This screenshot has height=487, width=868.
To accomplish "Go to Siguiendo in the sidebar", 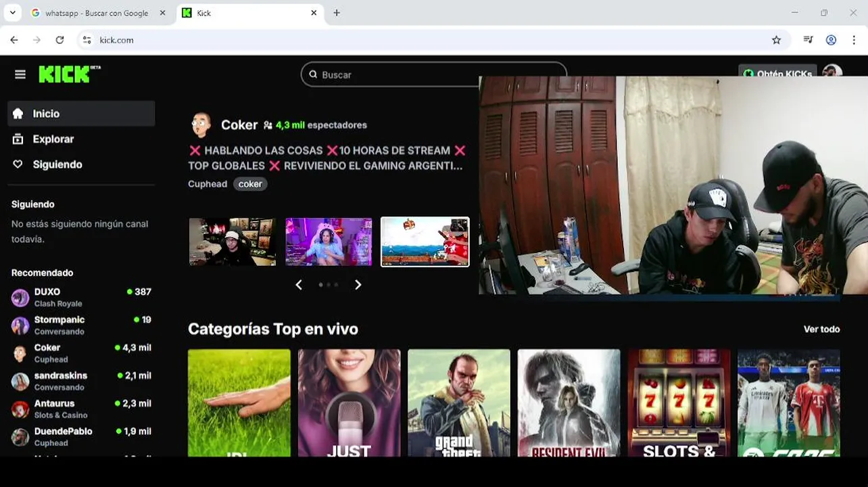I will coord(81,164).
